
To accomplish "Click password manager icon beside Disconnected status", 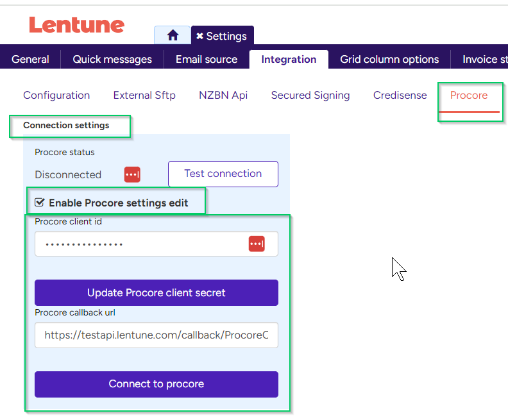I will (x=132, y=174).
